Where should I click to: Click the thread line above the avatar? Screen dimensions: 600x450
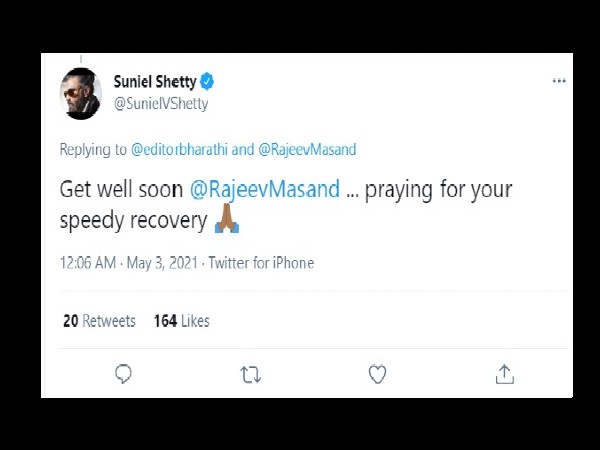click(x=81, y=59)
